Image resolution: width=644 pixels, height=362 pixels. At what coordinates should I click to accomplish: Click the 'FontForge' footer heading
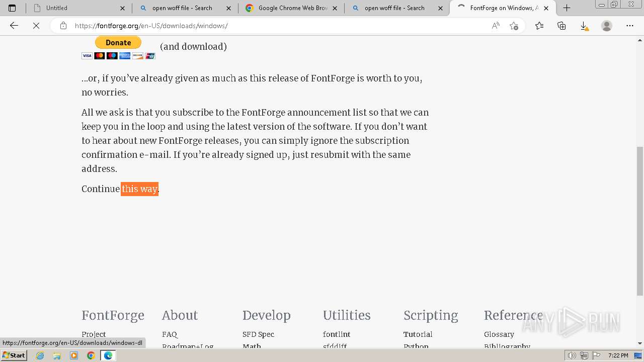point(113,316)
